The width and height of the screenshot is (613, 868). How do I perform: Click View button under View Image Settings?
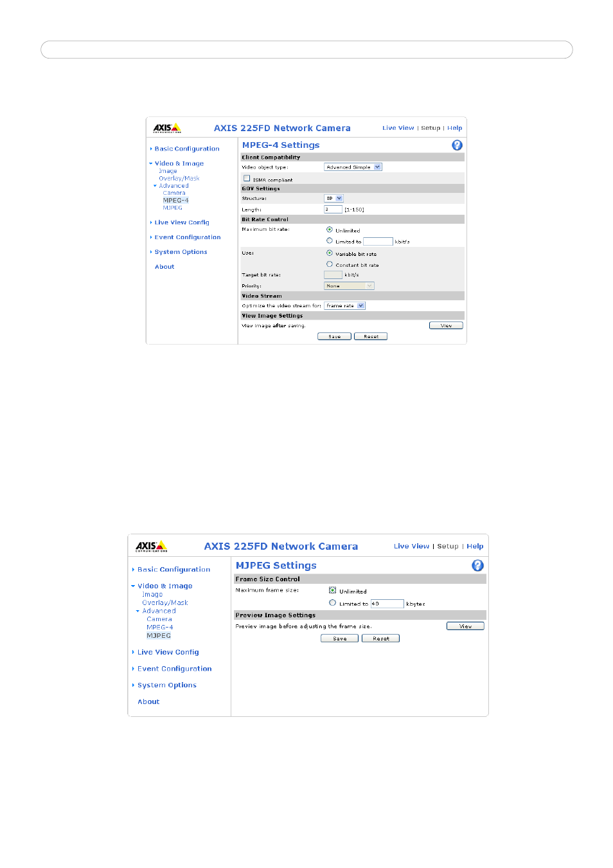pyautogui.click(x=446, y=325)
